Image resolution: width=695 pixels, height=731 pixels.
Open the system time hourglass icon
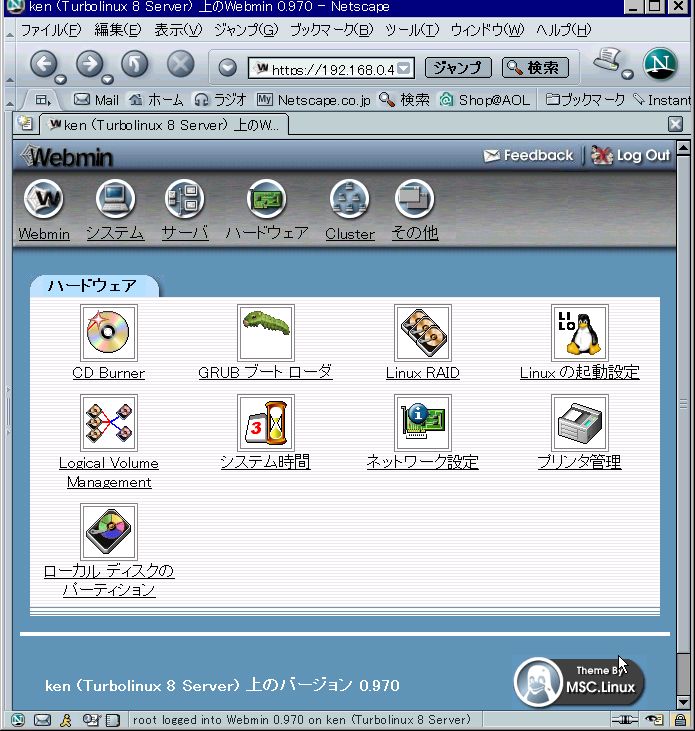(x=266, y=422)
